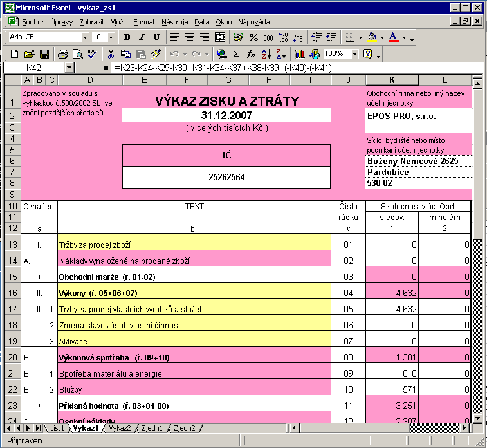This screenshot has width=487, height=448.
Task: Click the Cut scissors icon
Action: [111, 54]
